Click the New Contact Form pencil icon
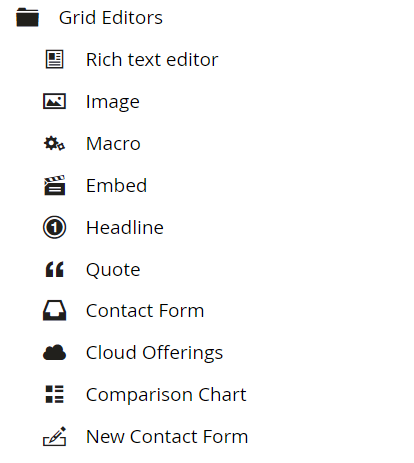This screenshot has width=414, height=463. click(x=54, y=436)
